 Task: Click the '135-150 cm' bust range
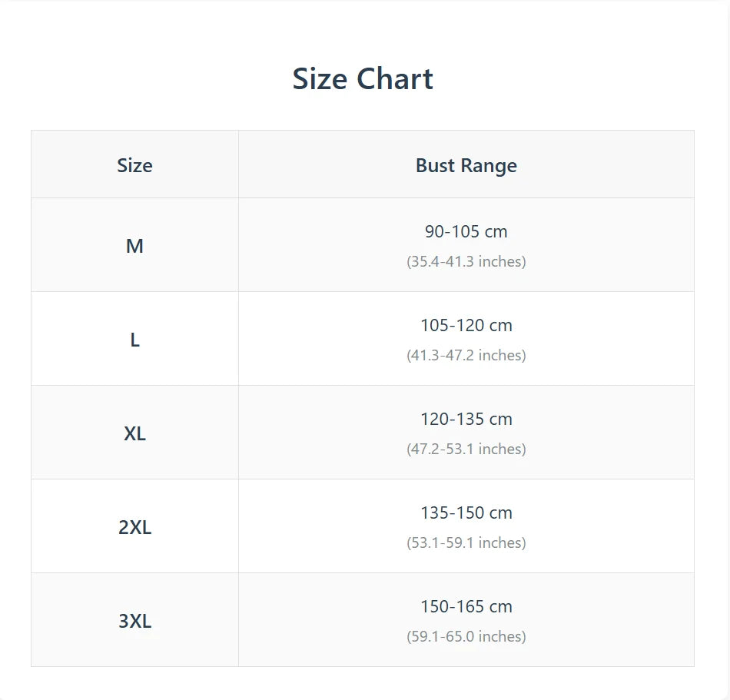(x=466, y=513)
